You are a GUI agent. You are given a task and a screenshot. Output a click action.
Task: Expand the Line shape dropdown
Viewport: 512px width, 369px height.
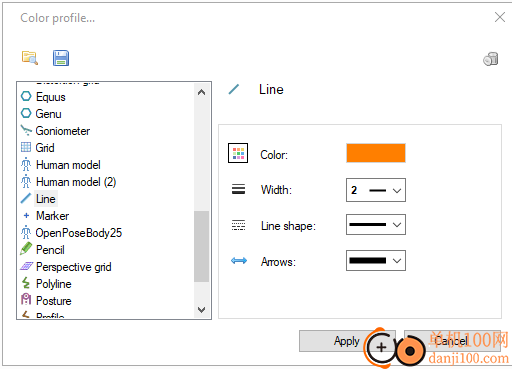(x=376, y=225)
